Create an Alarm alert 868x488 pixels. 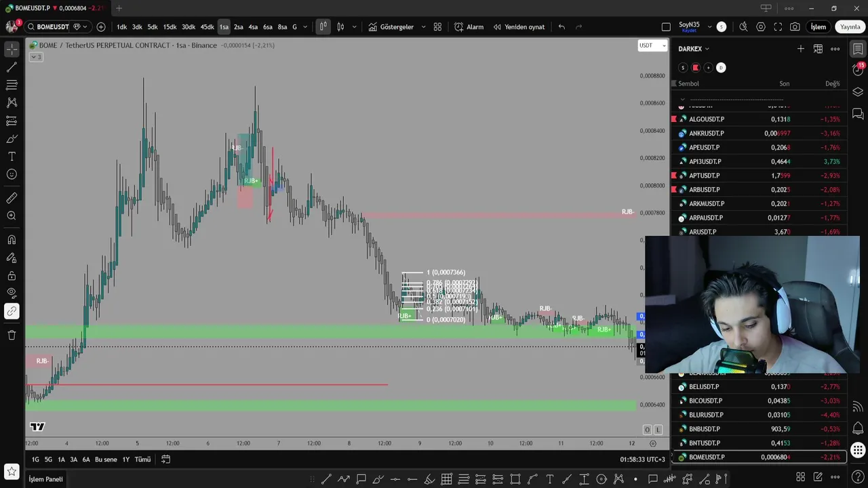pos(469,27)
